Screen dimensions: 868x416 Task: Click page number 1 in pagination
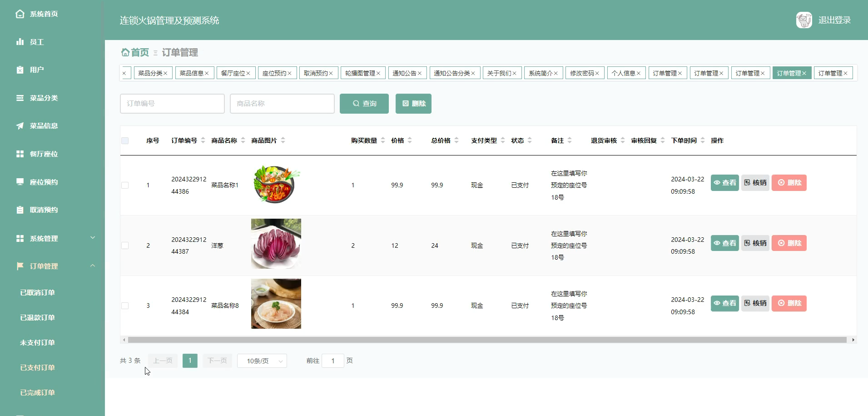(190, 361)
